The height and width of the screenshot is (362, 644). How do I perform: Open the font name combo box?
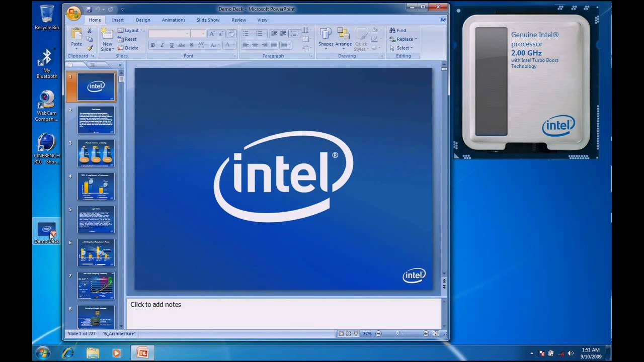(x=170, y=34)
